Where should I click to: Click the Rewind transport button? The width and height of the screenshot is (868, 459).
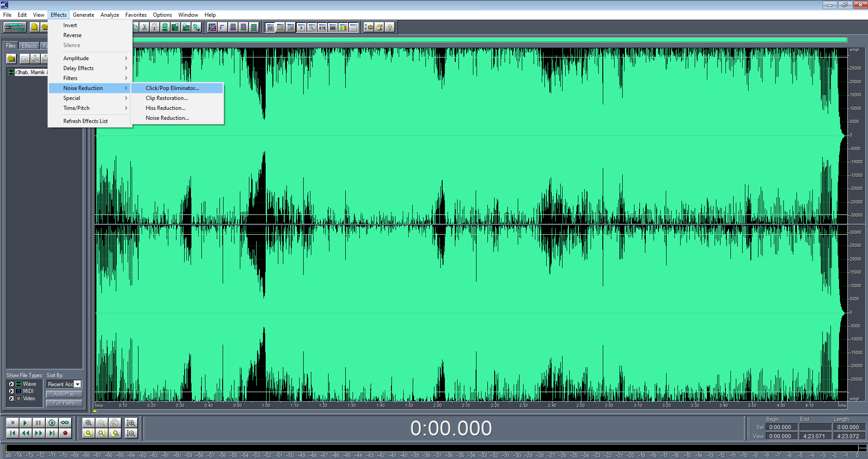[x=25, y=433]
